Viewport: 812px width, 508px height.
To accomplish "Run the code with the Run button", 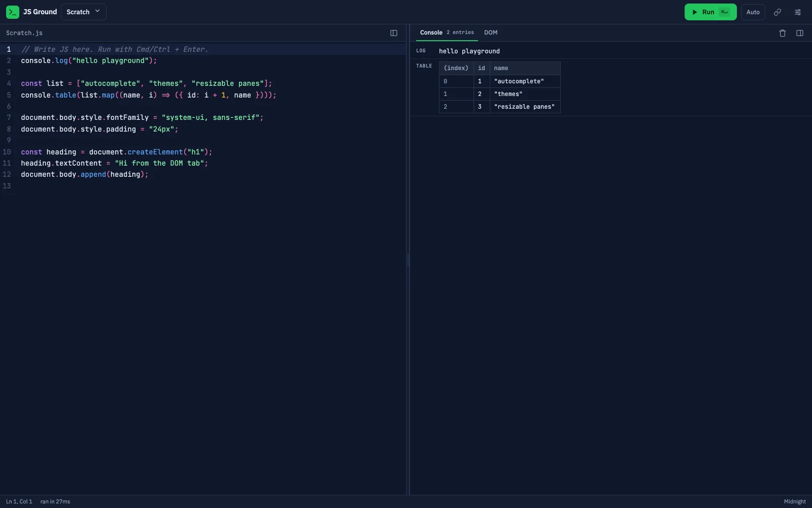I will 710,12.
